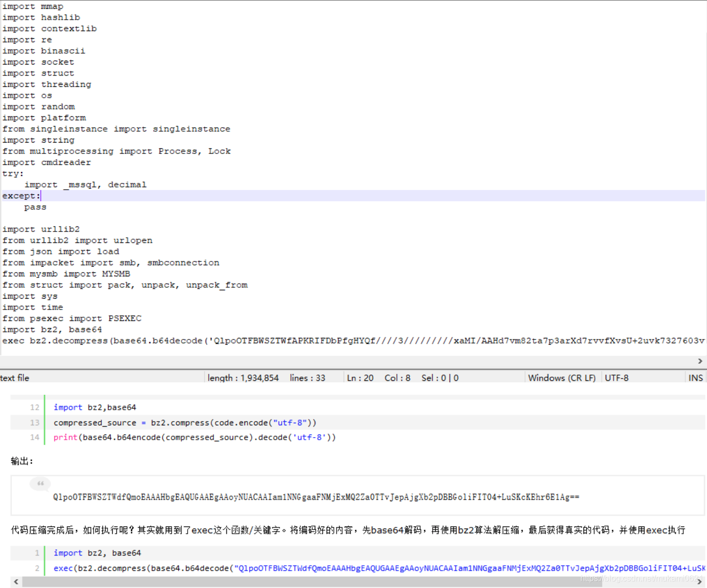
Task: Click the bottom 'exec(bz2.decompress' code line
Action: 379,568
